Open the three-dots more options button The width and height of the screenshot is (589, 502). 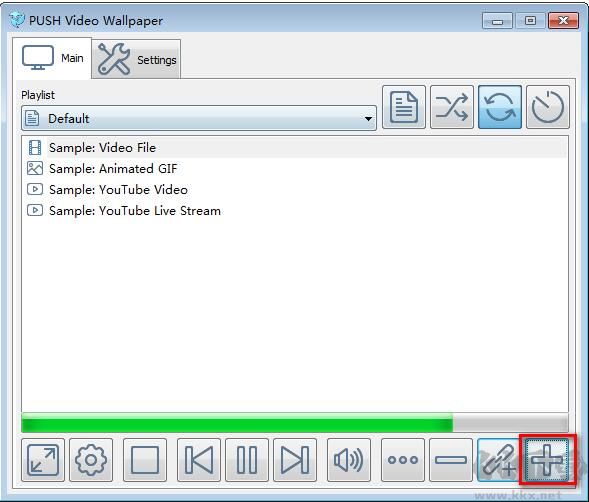pyautogui.click(x=403, y=460)
